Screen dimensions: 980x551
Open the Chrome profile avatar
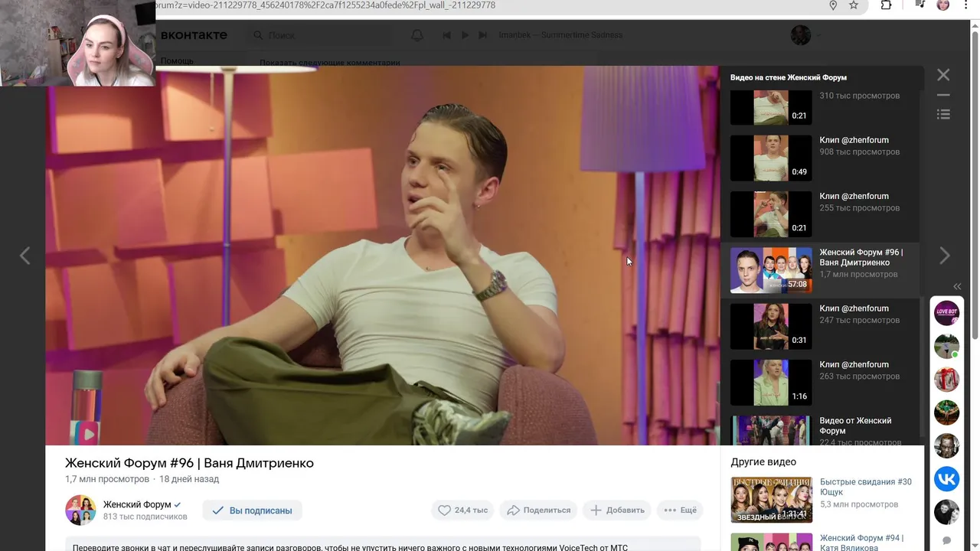[x=943, y=5]
